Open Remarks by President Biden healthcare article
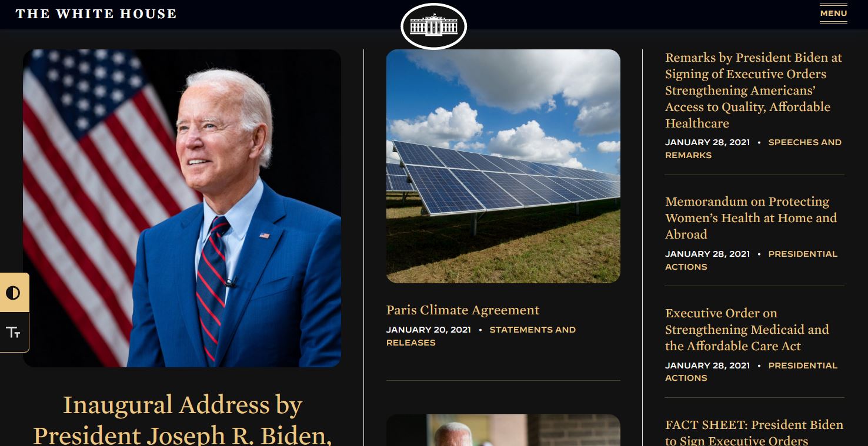Viewport: 868px width, 446px height. click(754, 90)
